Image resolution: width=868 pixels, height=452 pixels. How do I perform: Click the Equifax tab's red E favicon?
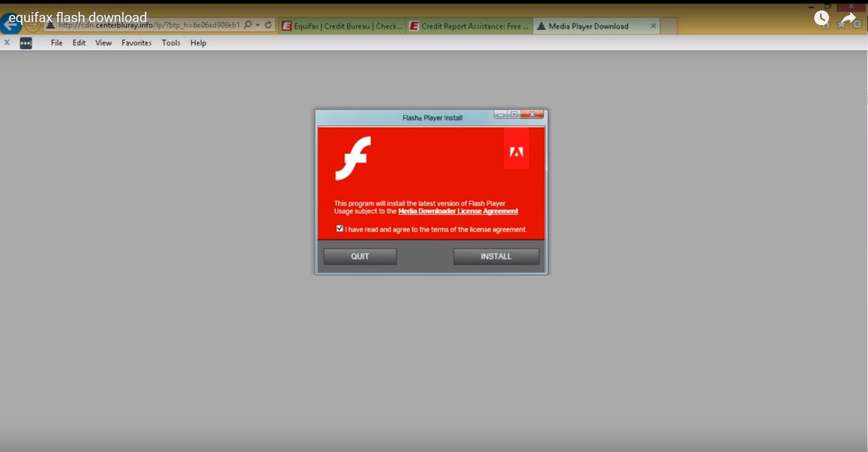pos(286,26)
